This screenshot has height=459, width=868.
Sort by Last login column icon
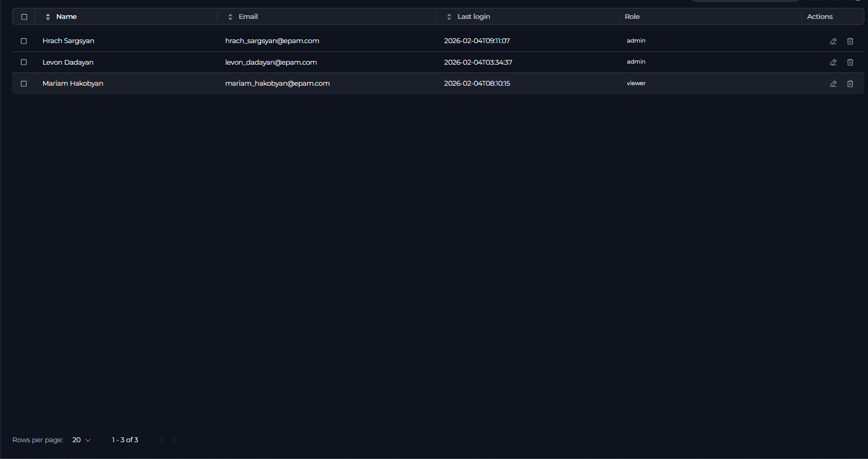coord(449,17)
